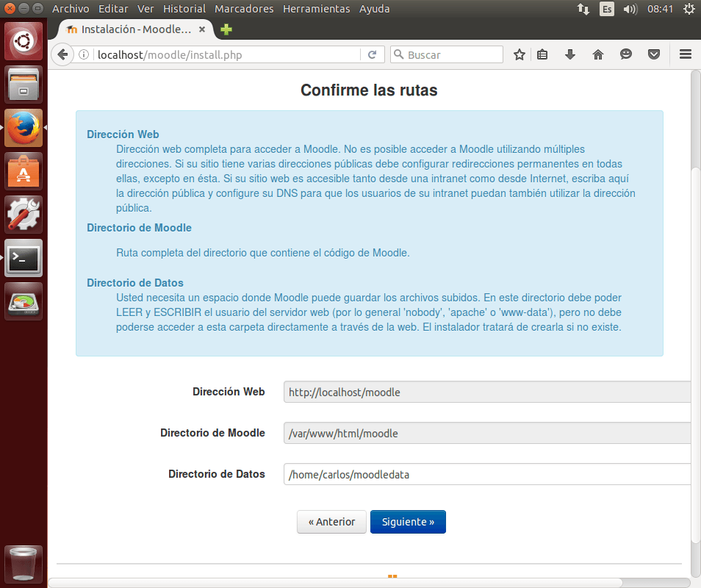Click text 'Ruta completa del directorio'
701x588 pixels.
tap(181, 253)
